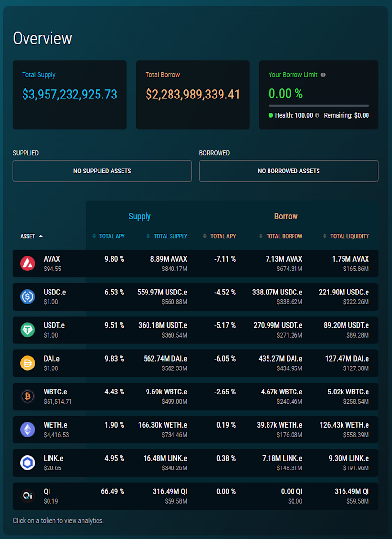Image resolution: width=392 pixels, height=539 pixels.
Task: Sort by Borrow Total APY
Action: click(x=220, y=236)
